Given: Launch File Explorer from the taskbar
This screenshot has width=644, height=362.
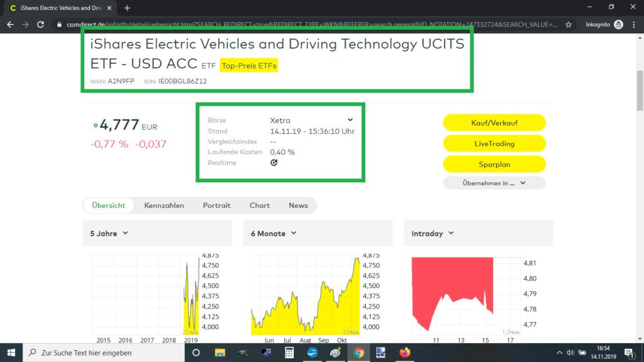Looking at the screenshot, I should (219, 353).
